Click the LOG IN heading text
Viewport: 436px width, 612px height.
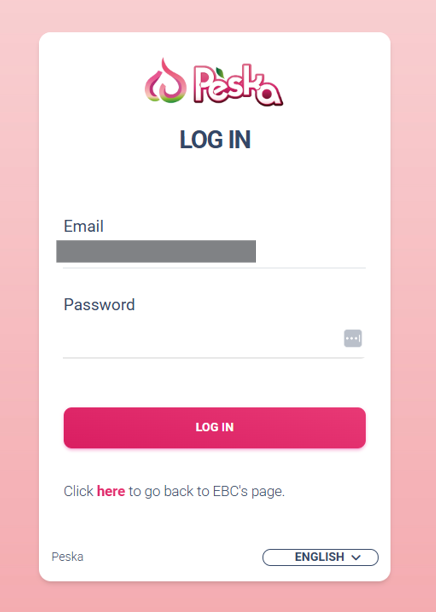[x=215, y=139]
